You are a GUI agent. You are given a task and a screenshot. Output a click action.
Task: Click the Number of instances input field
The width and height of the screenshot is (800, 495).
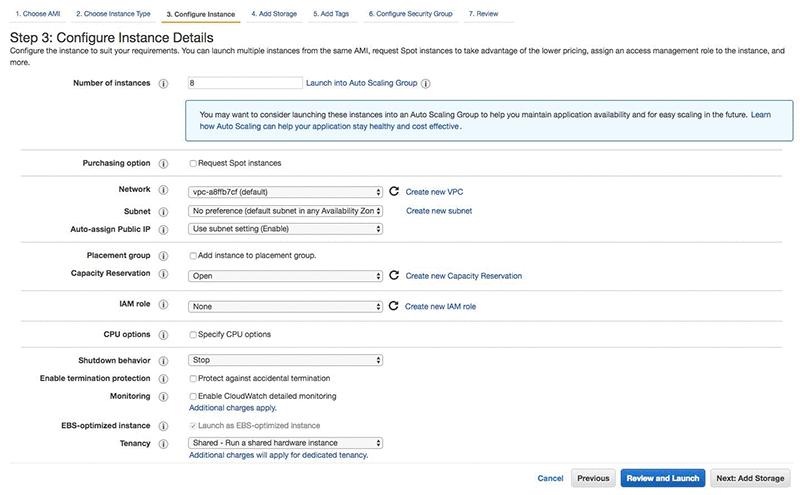click(245, 83)
